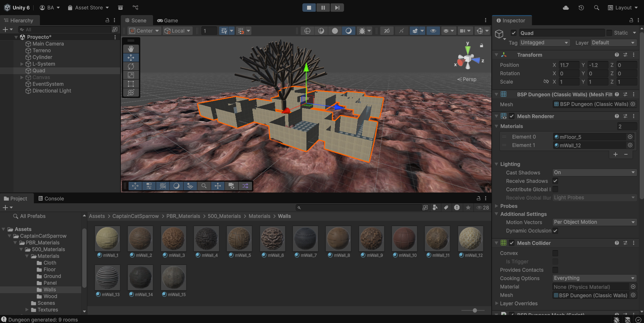Select the Move tool in scene toolbar
Viewport: 644px width, 323px height.
[x=131, y=58]
